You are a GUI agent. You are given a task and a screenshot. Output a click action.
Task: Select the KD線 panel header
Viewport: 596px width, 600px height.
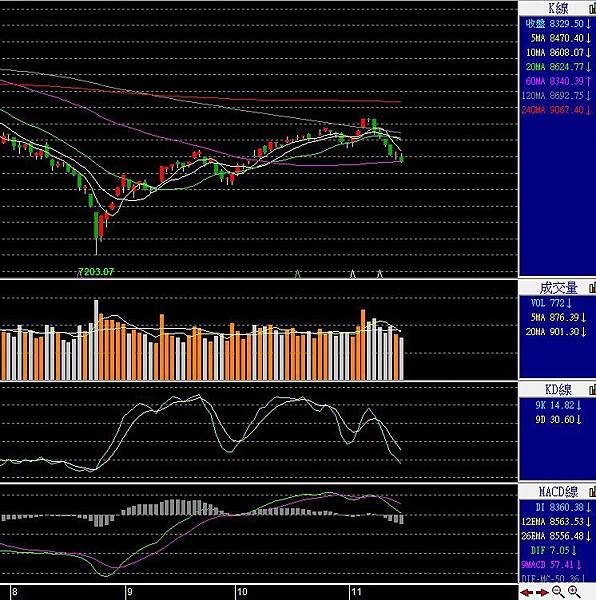pyautogui.click(x=558, y=389)
